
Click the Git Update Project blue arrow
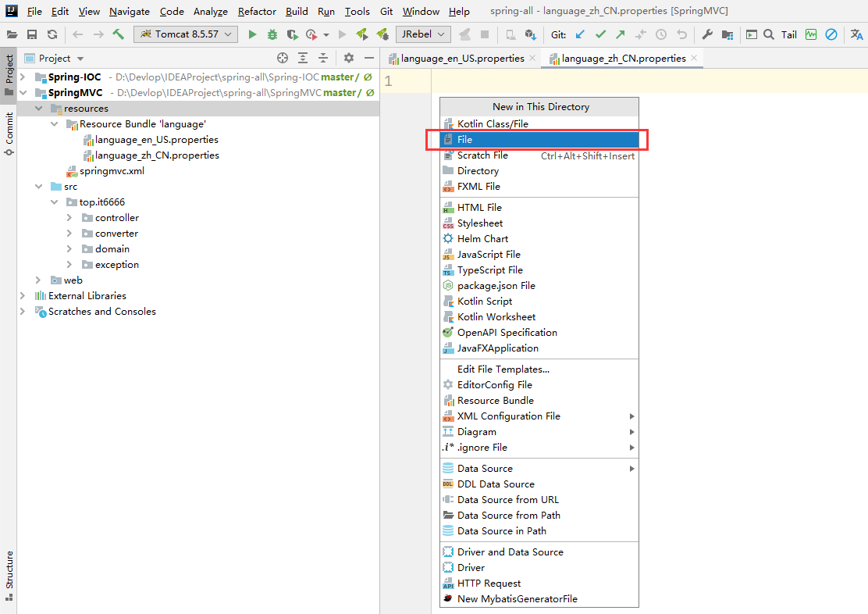tap(580, 34)
